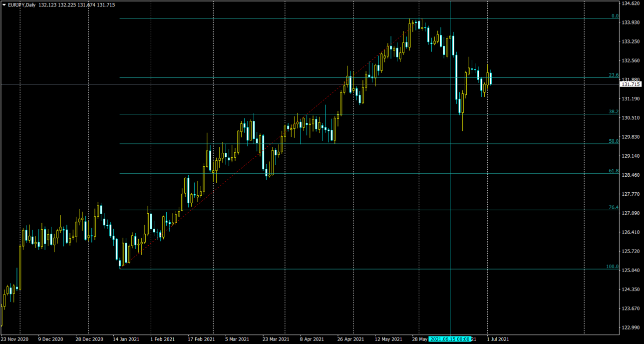Click the 8 Apr 2021 date label
This screenshot has height=344, width=644.
(x=312, y=339)
